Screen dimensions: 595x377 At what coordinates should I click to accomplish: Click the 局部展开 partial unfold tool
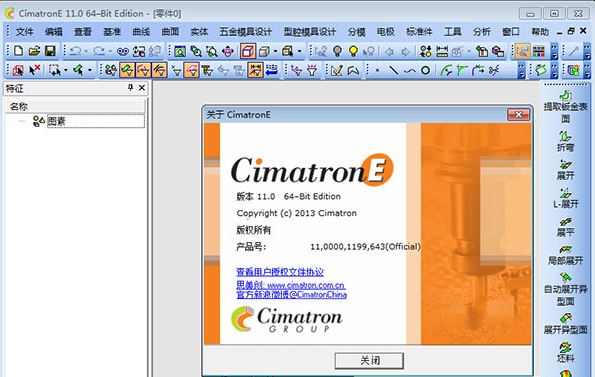(565, 255)
